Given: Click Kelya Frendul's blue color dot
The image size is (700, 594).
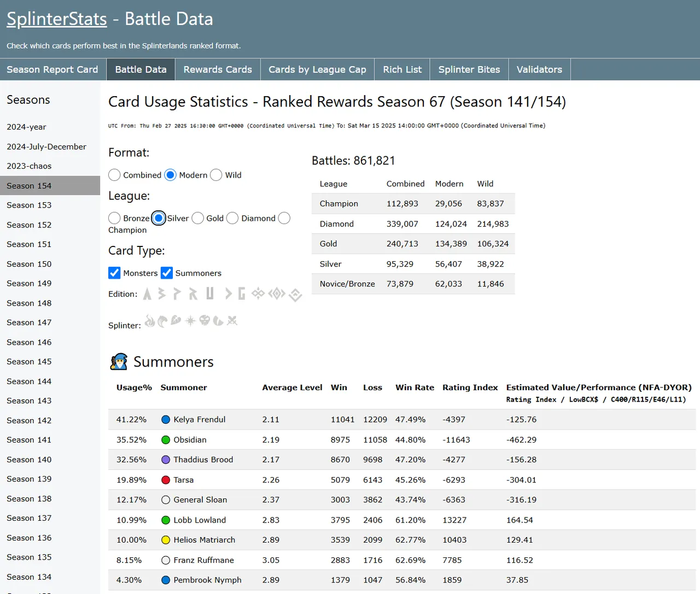Looking at the screenshot, I should point(166,420).
